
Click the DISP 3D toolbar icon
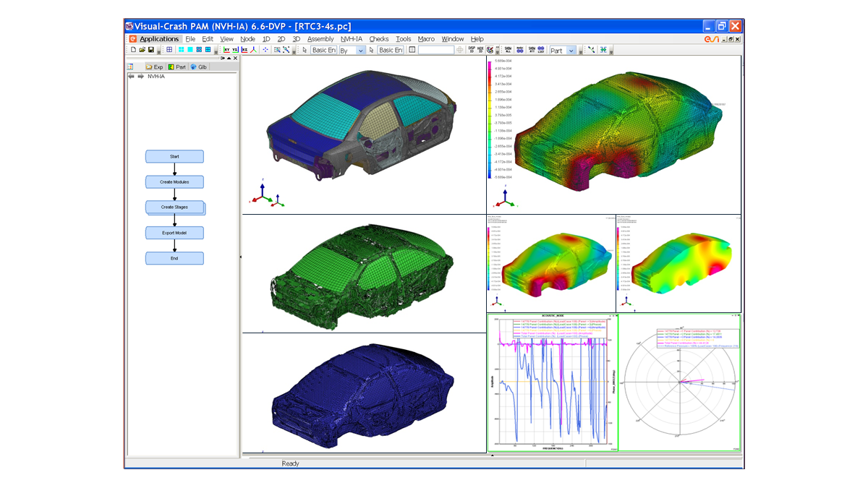pos(472,50)
